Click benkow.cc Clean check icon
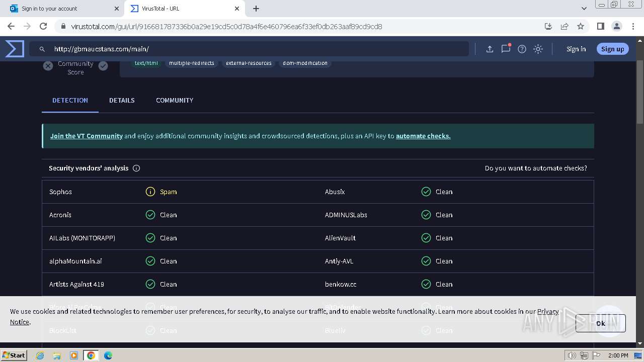 (x=426, y=284)
